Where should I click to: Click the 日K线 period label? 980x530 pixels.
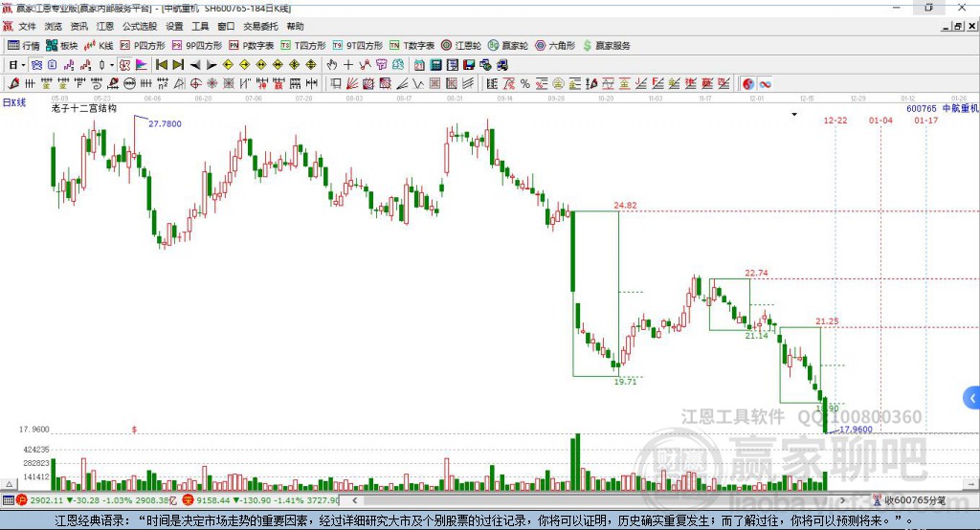pyautogui.click(x=14, y=102)
